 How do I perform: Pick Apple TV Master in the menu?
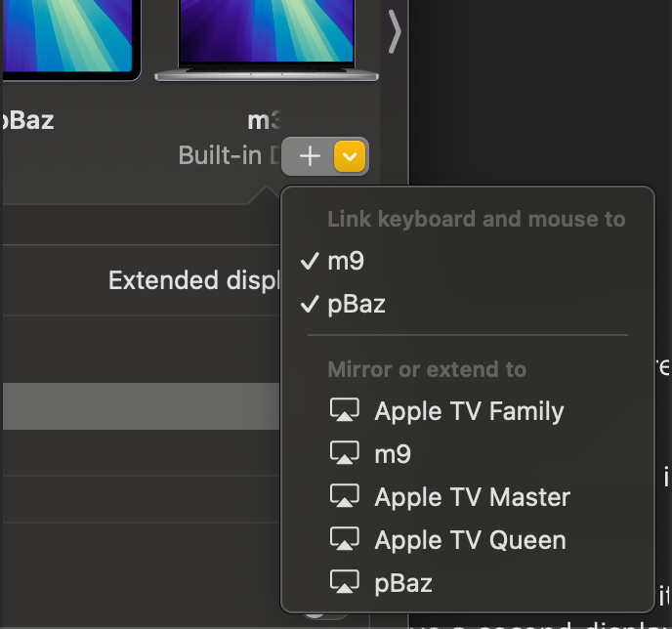472,497
